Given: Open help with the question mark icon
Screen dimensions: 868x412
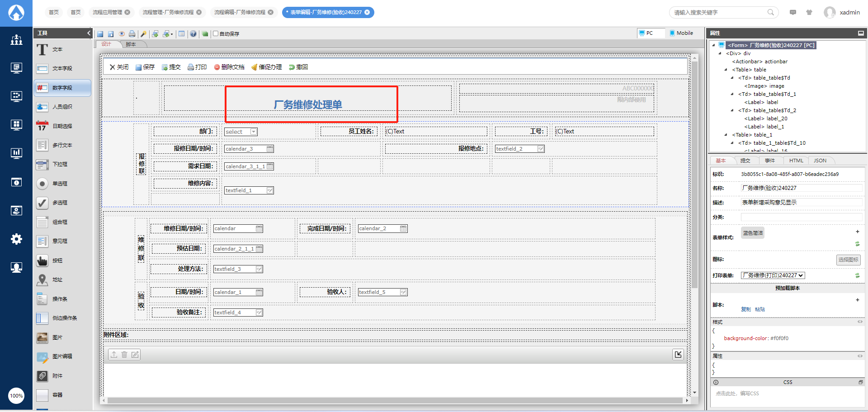Looking at the screenshot, I should 193,34.
